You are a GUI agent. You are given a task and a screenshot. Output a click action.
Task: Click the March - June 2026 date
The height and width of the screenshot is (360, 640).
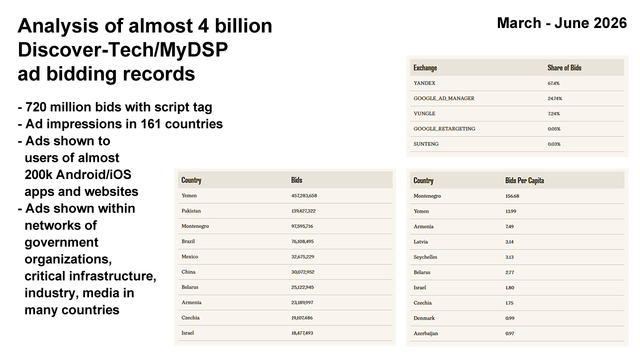[562, 23]
